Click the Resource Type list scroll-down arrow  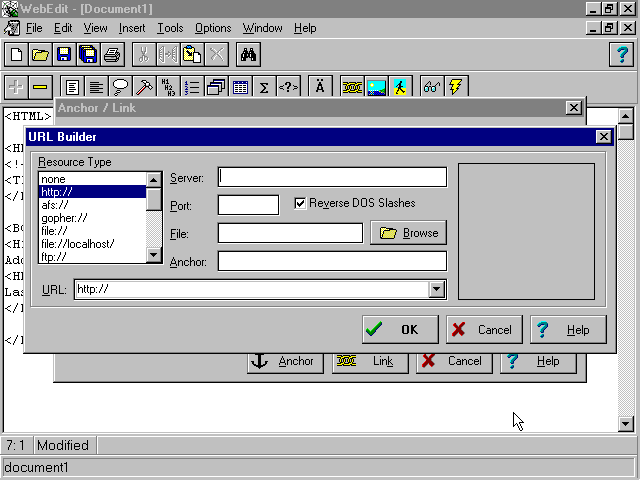click(x=154, y=256)
